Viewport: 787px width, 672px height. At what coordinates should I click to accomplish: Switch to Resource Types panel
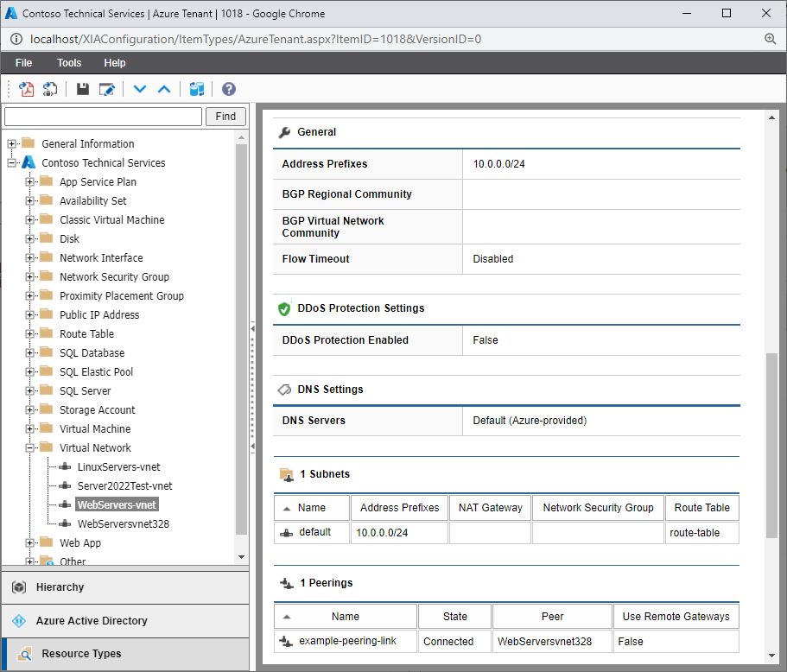pos(125,654)
